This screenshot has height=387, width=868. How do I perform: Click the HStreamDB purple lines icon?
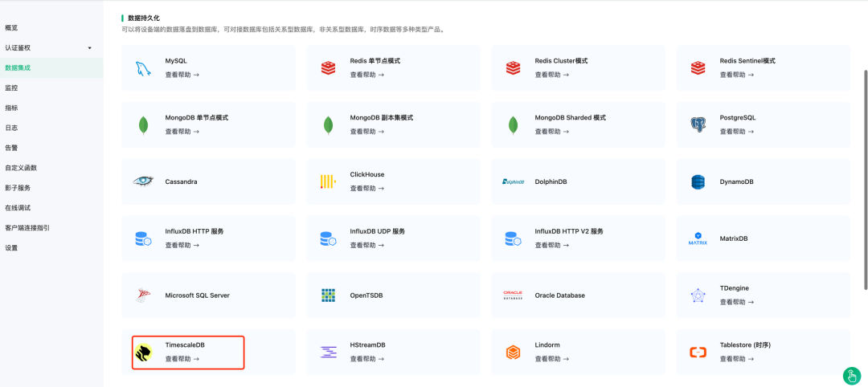(x=328, y=352)
